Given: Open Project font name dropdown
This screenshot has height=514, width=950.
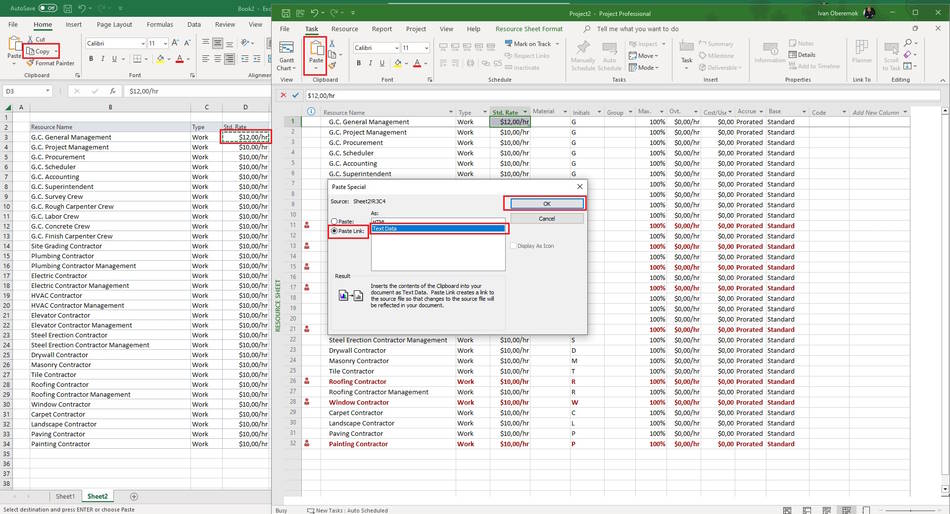Looking at the screenshot, I should point(397,48).
